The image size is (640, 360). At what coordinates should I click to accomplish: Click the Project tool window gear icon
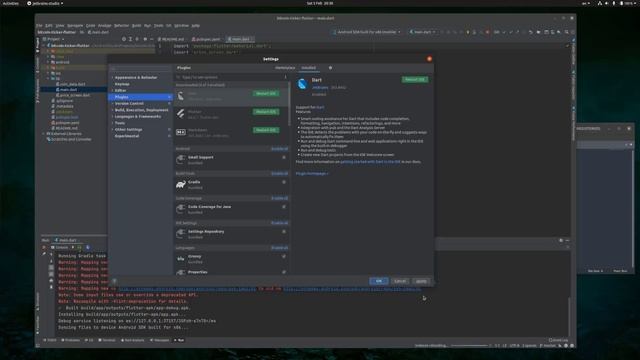point(145,39)
